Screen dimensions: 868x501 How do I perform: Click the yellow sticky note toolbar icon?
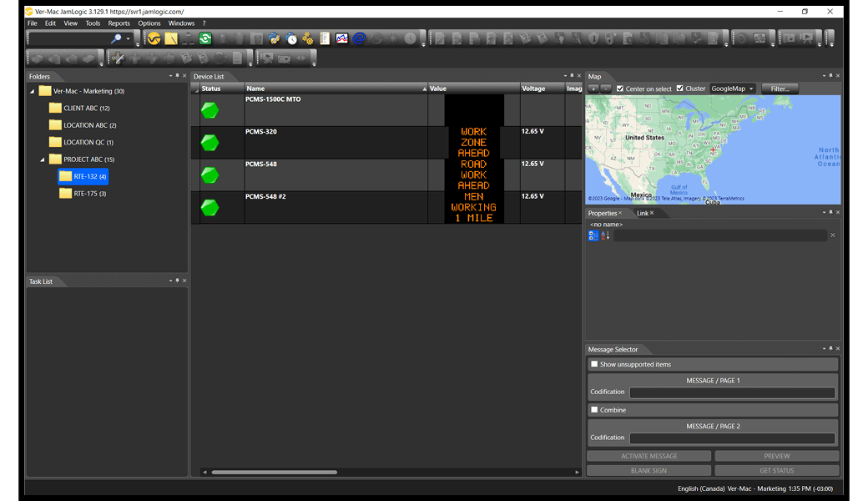point(171,38)
